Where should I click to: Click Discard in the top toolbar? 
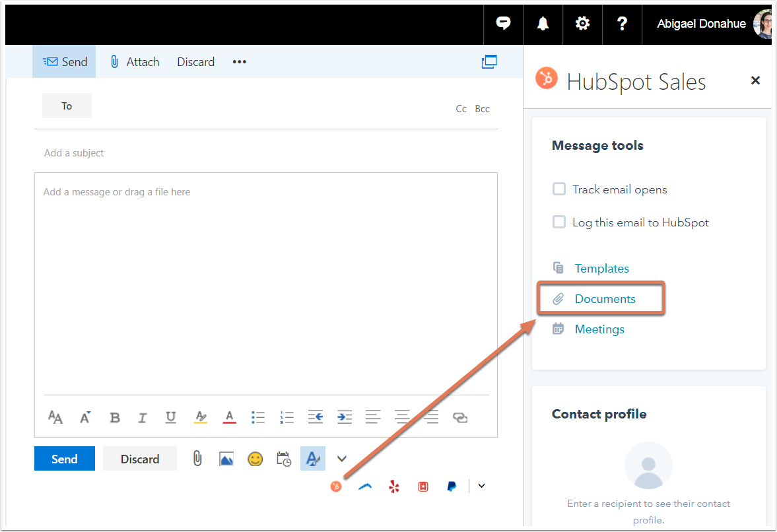click(196, 62)
